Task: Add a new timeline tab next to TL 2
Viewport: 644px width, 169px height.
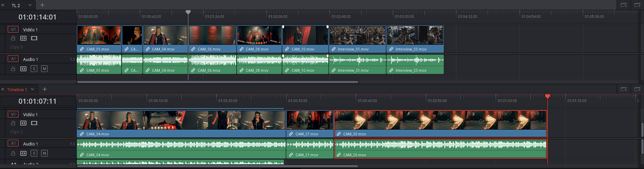Action: (42, 5)
